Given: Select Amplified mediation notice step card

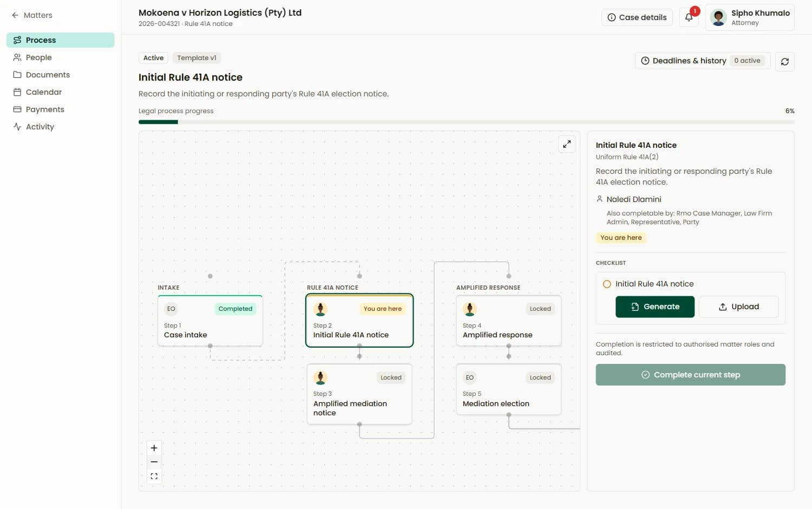Looking at the screenshot, I should coord(359,394).
